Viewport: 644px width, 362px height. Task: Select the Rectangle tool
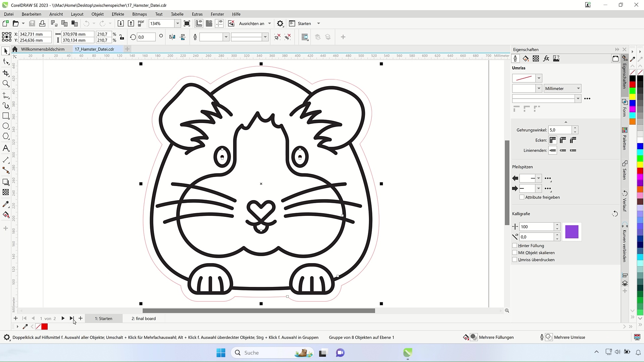click(6, 116)
